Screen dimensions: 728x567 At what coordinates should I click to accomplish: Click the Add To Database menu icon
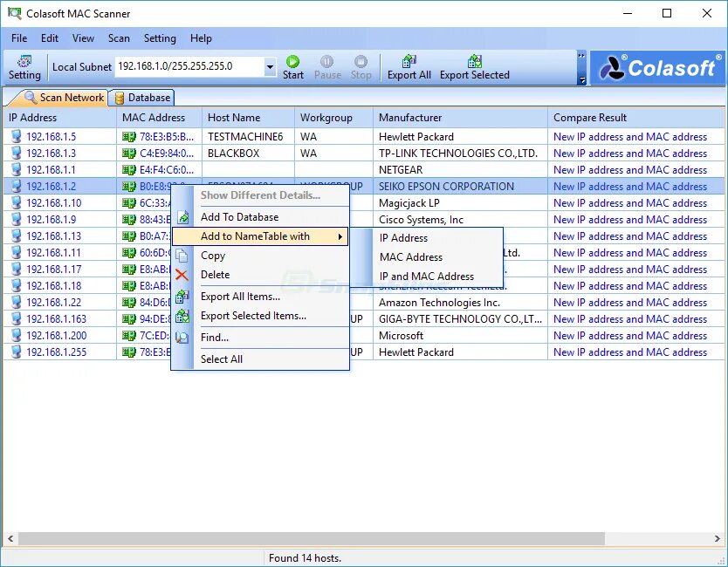[x=183, y=217]
